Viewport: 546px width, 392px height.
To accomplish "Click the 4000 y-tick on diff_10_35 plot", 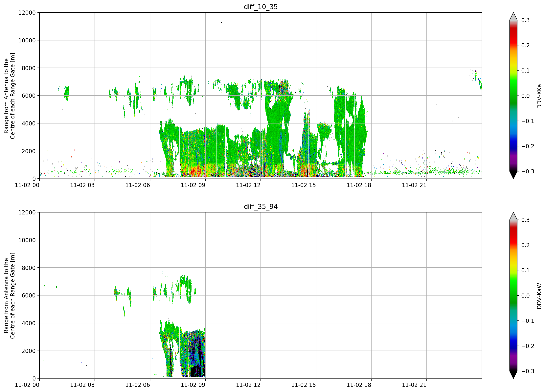I will click(x=29, y=123).
